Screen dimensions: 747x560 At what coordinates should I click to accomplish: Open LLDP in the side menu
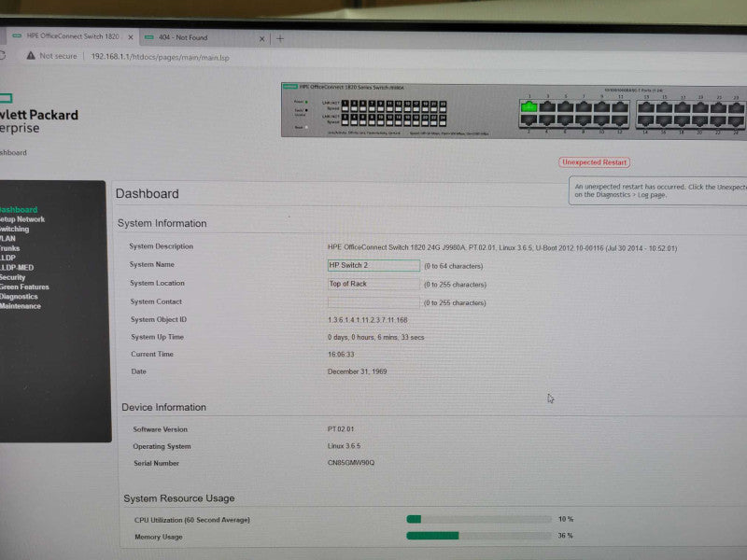pyautogui.click(x=7, y=258)
